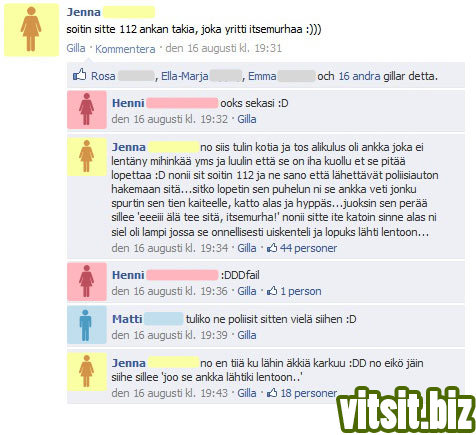Image resolution: width=476 pixels, height=435 pixels.
Task: Click thumbs-up icon next to 44 personer
Action: tap(272, 248)
